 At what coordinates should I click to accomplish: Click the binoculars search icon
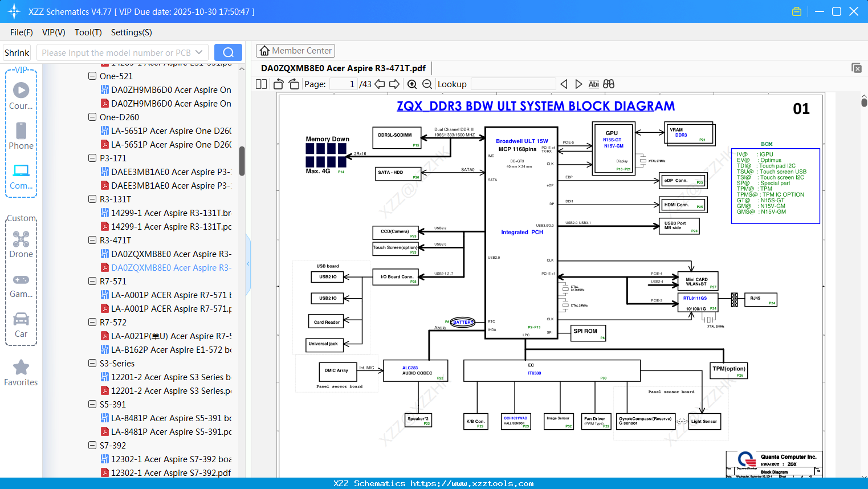click(x=609, y=84)
